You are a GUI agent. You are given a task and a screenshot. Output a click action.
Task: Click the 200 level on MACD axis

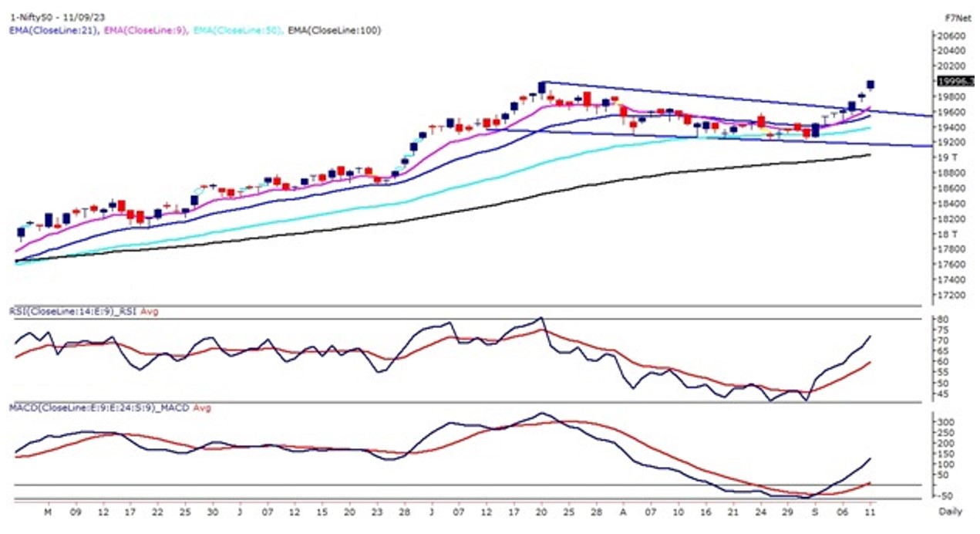tap(946, 444)
